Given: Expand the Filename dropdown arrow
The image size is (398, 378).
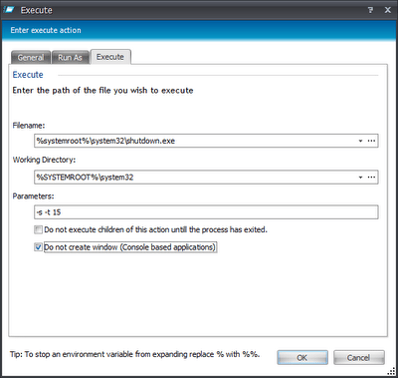Looking at the screenshot, I should [x=360, y=141].
